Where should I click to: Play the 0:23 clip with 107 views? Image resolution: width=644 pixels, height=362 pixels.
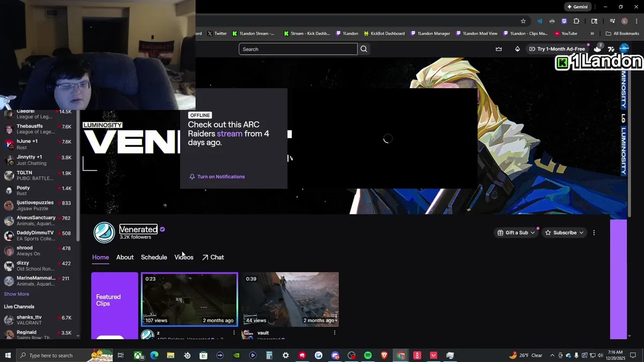(x=189, y=300)
